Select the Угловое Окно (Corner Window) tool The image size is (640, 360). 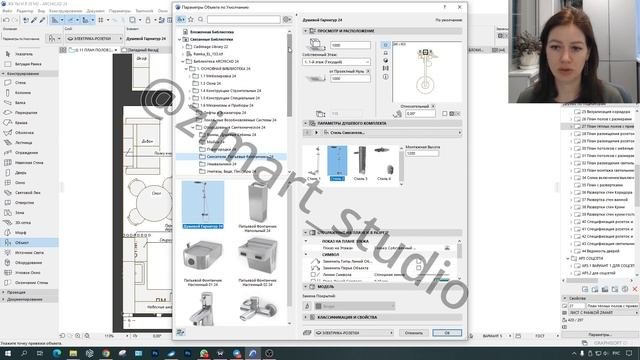[28, 273]
